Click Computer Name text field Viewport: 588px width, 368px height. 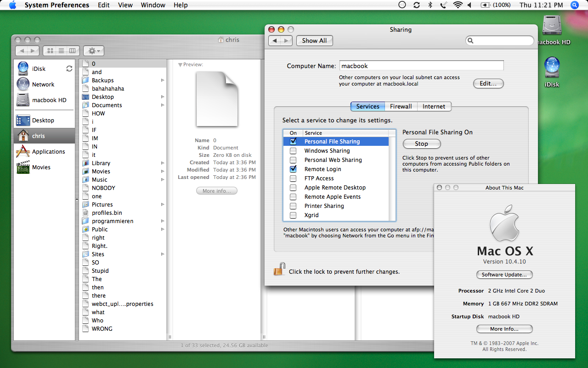click(422, 66)
